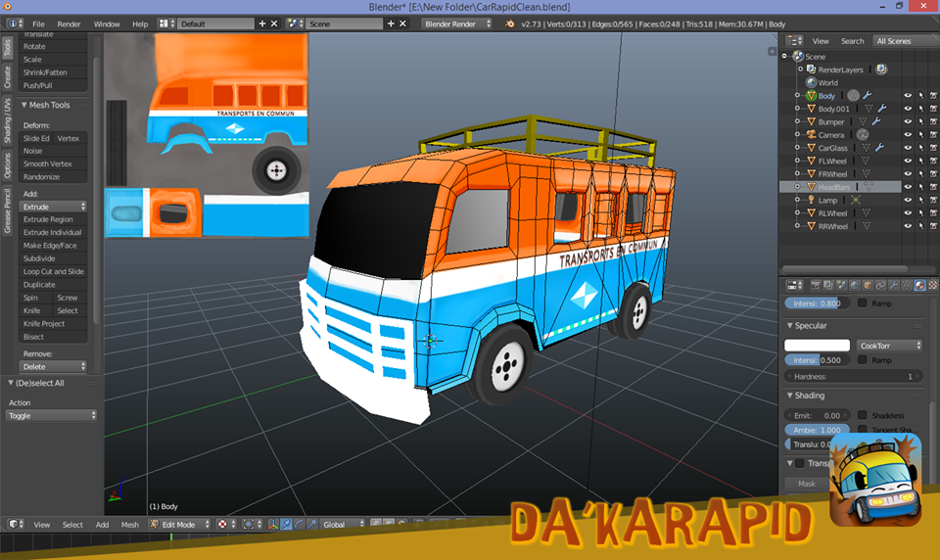Hide the Body object with its eye icon
This screenshot has height=560, width=940.
(x=908, y=95)
